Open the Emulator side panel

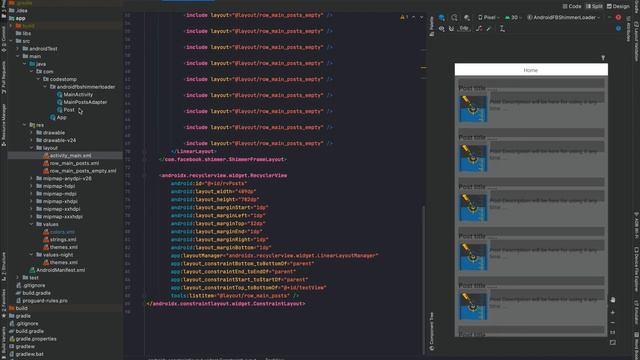(x=636, y=313)
